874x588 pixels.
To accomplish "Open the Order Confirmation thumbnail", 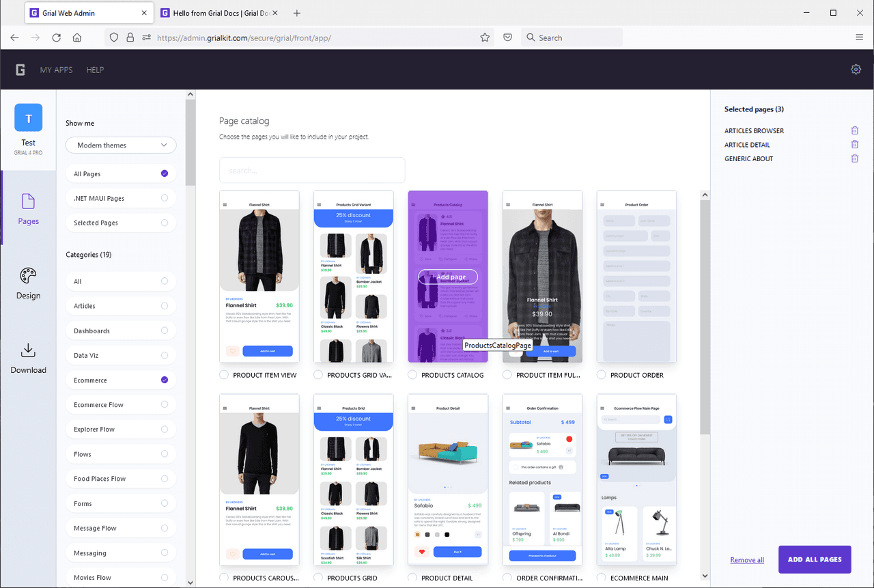I will coord(542,479).
